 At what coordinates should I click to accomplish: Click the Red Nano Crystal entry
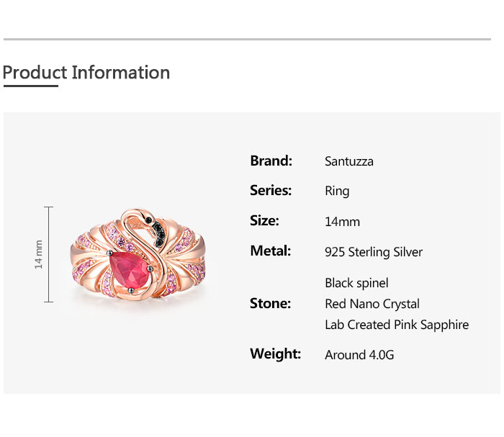click(x=372, y=304)
